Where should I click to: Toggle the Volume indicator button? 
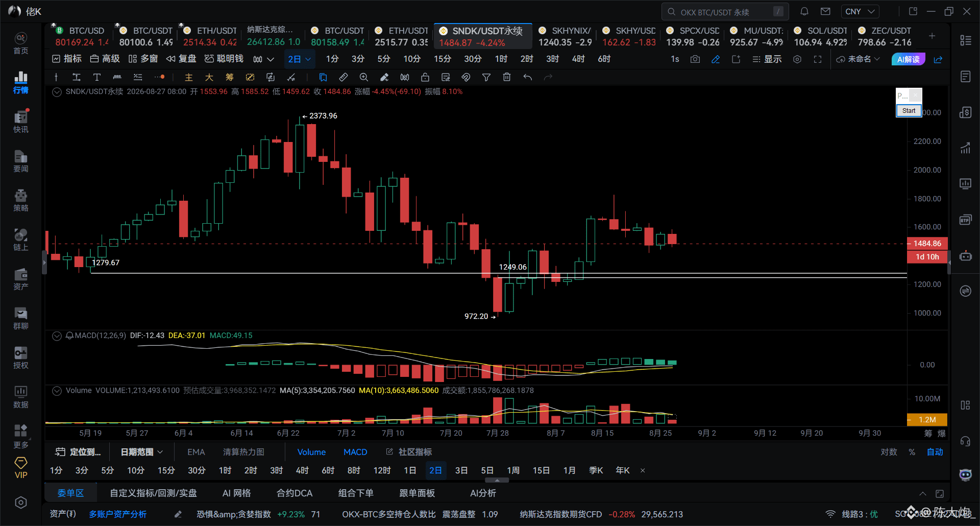point(311,452)
